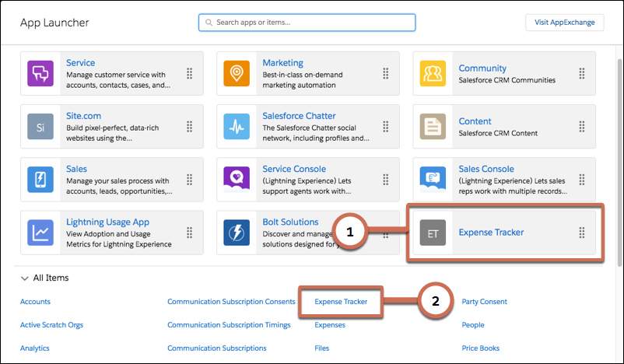Click the Bolt Solutions lightning icon
The width and height of the screenshot is (624, 364).
coord(237,233)
